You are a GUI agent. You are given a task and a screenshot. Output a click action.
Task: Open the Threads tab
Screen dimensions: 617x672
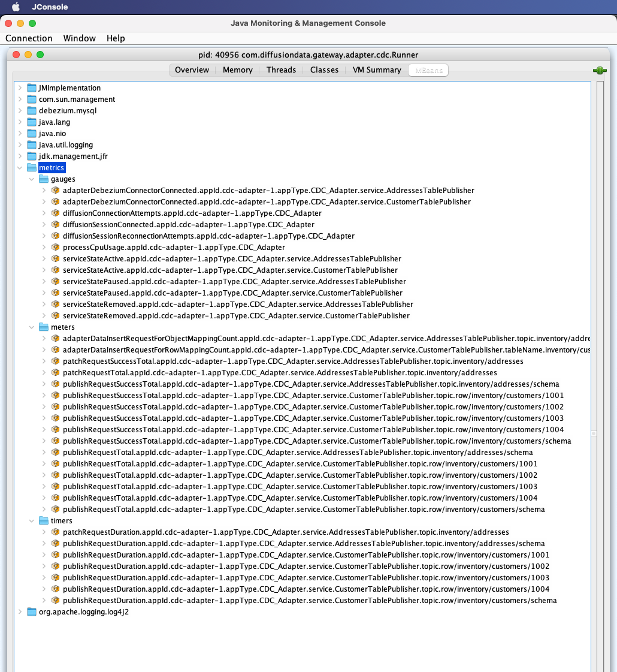pos(281,70)
